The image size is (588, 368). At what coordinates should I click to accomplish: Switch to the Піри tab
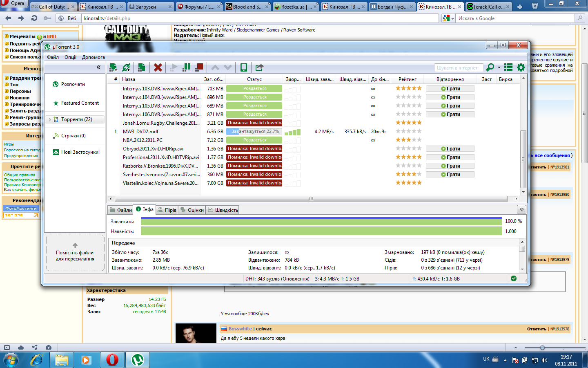click(167, 210)
